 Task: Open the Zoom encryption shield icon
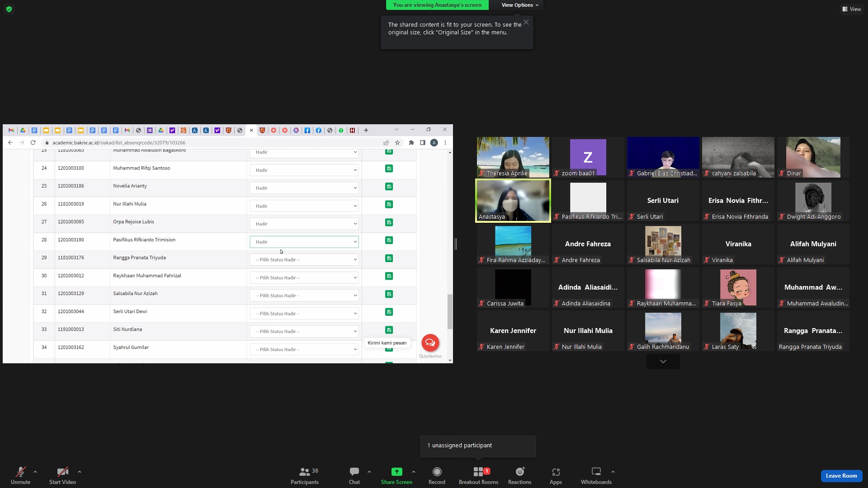[9, 9]
